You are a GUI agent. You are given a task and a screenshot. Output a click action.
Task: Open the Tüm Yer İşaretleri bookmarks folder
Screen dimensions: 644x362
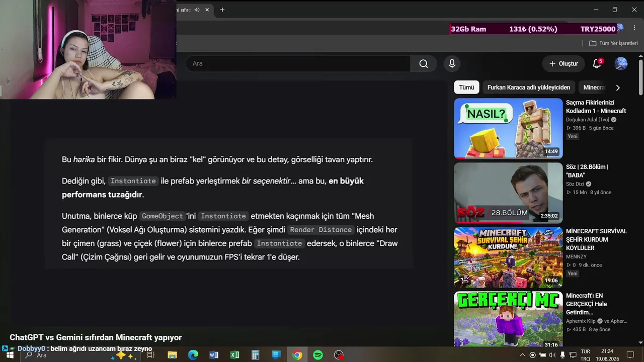tap(613, 43)
